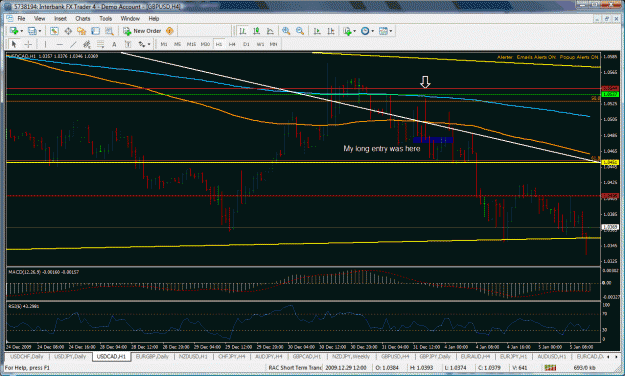
Task: Set timeframe to M15
Action: (191, 44)
